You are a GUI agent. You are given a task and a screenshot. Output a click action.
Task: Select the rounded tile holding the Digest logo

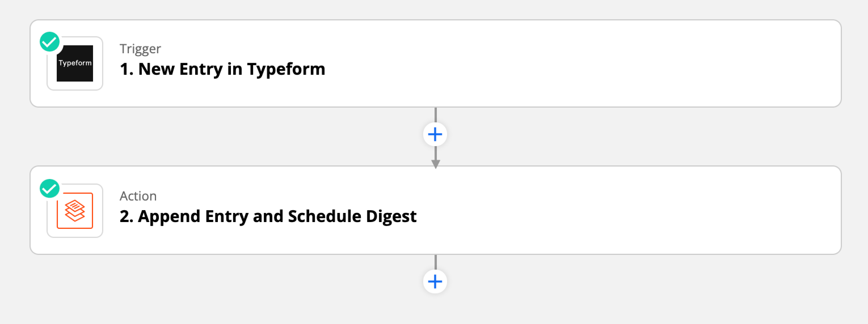tap(75, 211)
